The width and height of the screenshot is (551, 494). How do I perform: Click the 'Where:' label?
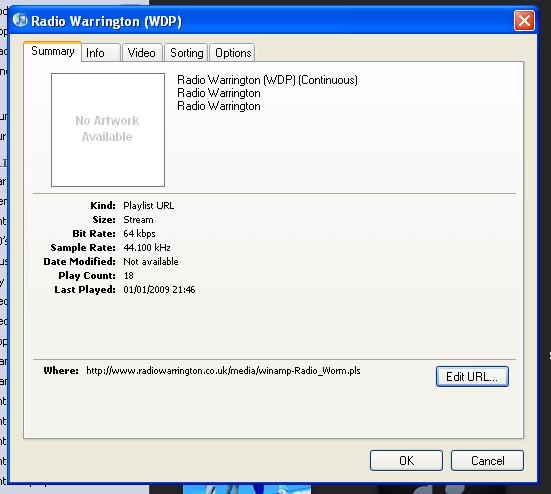pyautogui.click(x=61, y=371)
